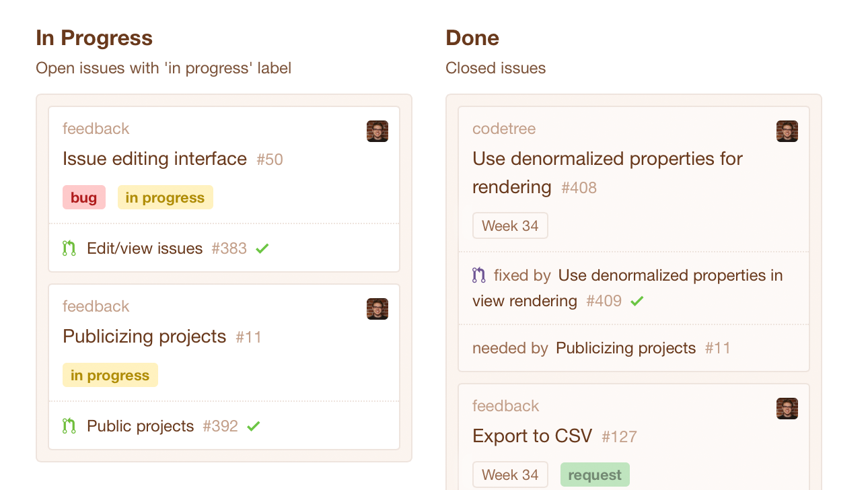Image resolution: width=868 pixels, height=490 pixels.
Task: Open the 'Export to CSV' issue title
Action: [532, 436]
